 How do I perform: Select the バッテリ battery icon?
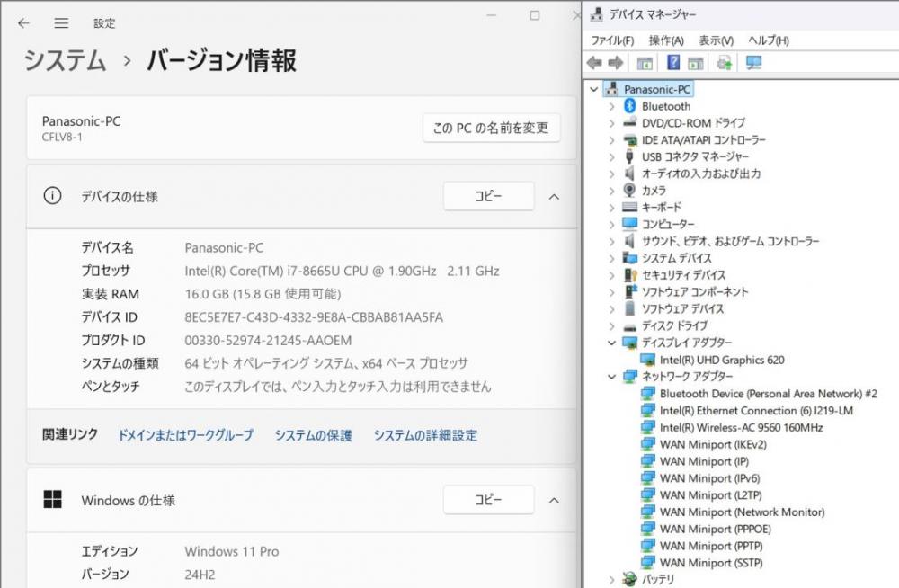pos(629,579)
